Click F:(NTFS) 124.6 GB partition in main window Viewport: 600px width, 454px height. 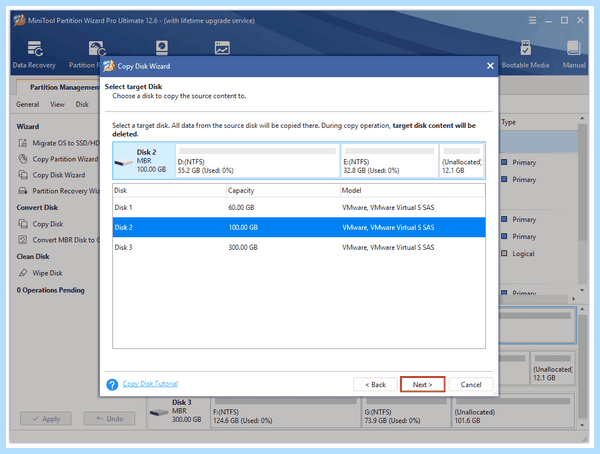click(285, 412)
